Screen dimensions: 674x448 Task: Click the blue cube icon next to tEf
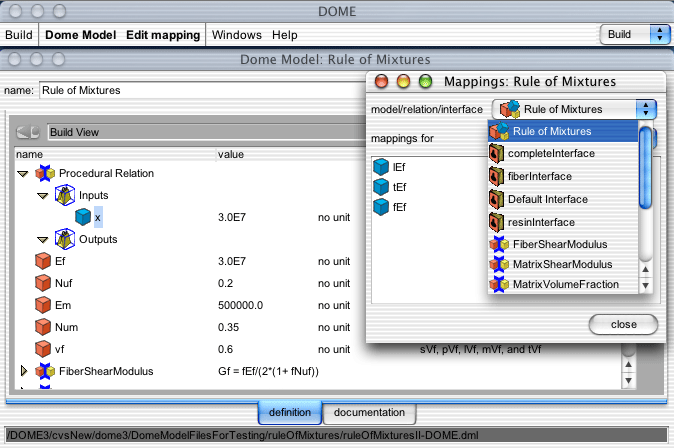[x=381, y=187]
